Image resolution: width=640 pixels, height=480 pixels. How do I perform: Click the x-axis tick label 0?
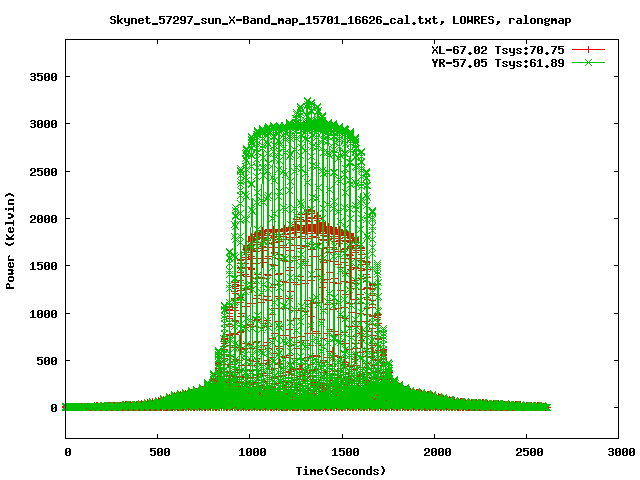click(x=68, y=452)
